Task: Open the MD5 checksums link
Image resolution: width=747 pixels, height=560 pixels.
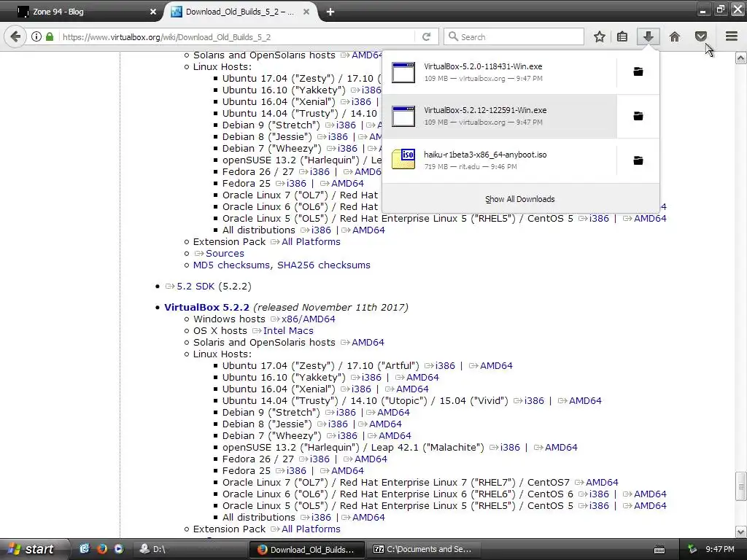Action: coord(231,265)
